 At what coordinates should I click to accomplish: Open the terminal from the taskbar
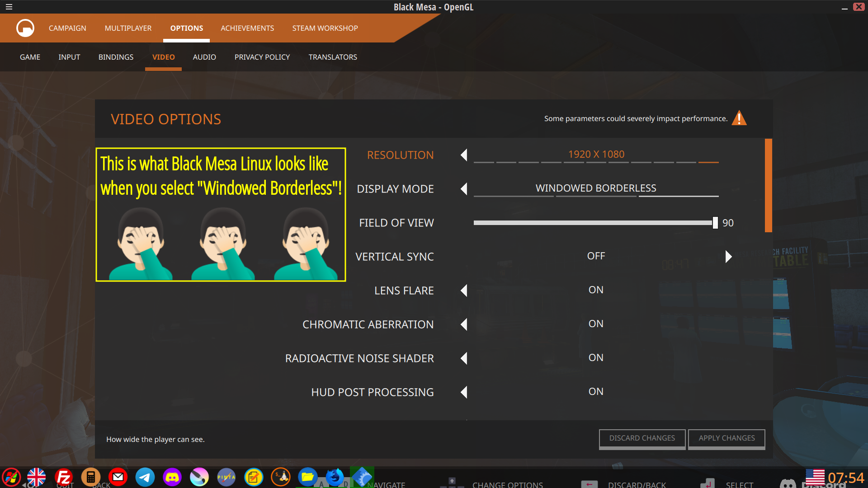[x=281, y=477]
